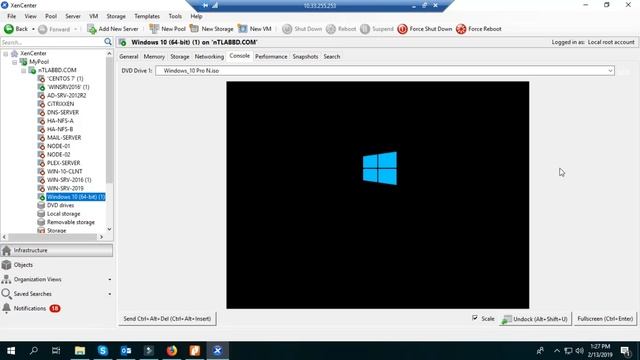Switch to the Performance tab

tap(271, 57)
